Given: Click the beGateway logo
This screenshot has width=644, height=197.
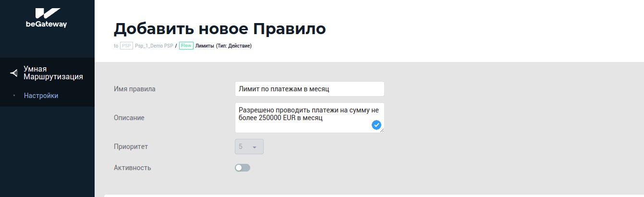Looking at the screenshot, I should tap(47, 18).
